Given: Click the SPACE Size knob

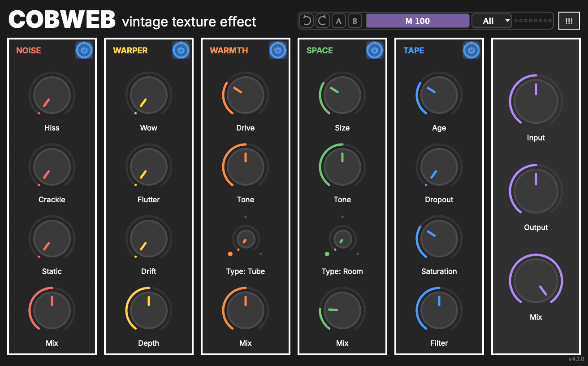Looking at the screenshot, I should 342,95.
